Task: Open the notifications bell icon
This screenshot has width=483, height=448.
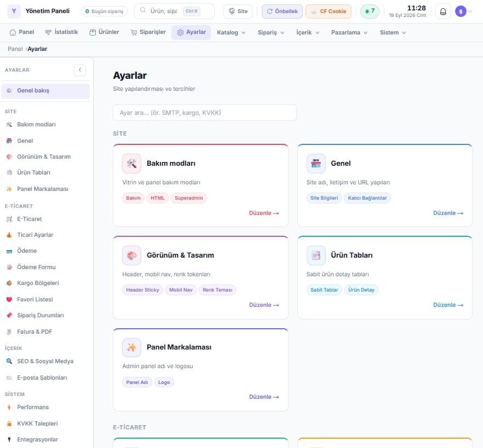Action: click(x=442, y=11)
